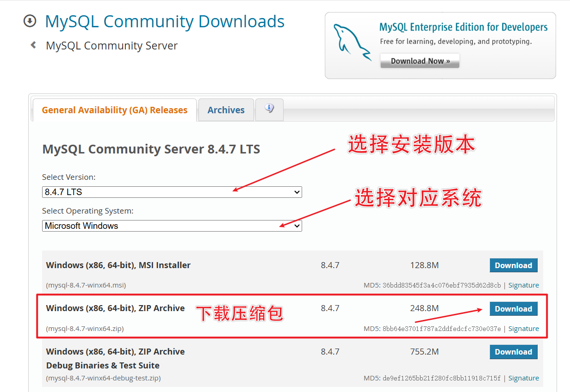Download the 248.8M ZIP Archive package
This screenshot has height=392, width=570.
(x=514, y=309)
